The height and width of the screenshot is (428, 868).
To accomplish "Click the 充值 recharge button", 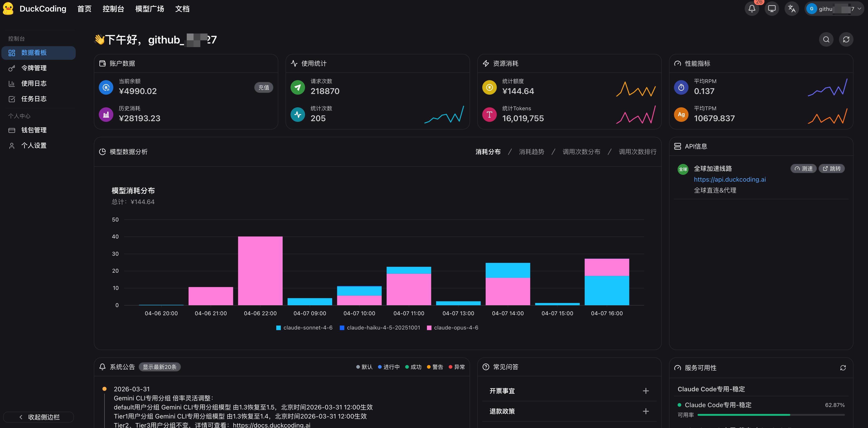I will point(264,88).
